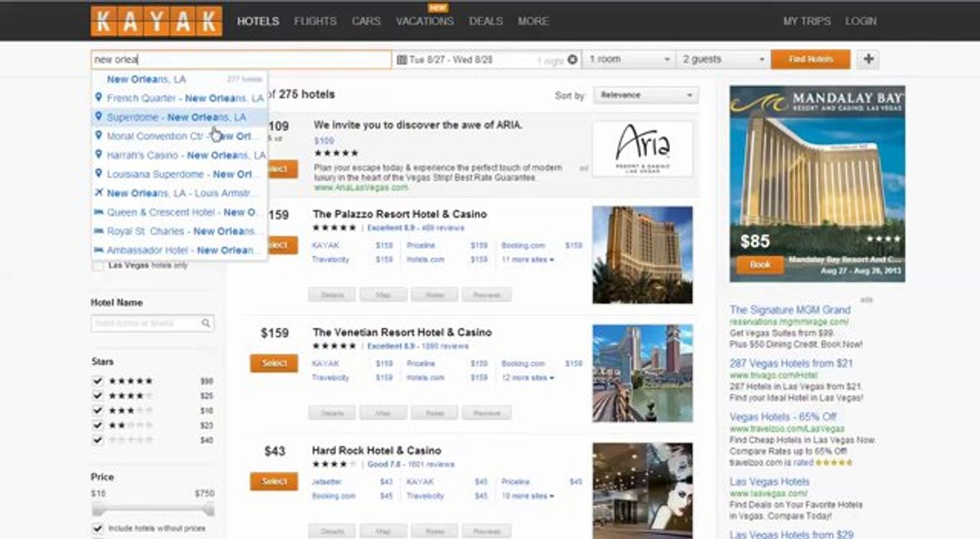Select Louis Armstrong airport suggestion
This screenshot has height=539, width=980.
tap(179, 193)
